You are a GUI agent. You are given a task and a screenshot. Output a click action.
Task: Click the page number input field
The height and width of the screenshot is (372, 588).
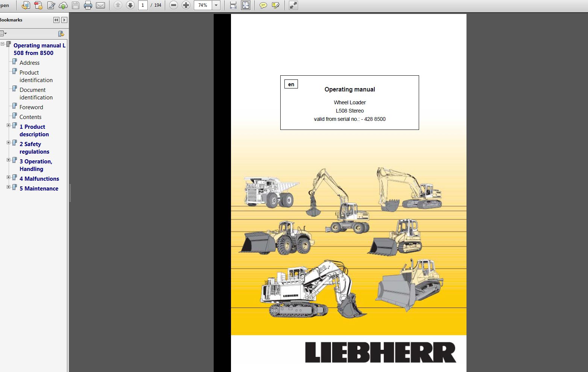point(143,5)
